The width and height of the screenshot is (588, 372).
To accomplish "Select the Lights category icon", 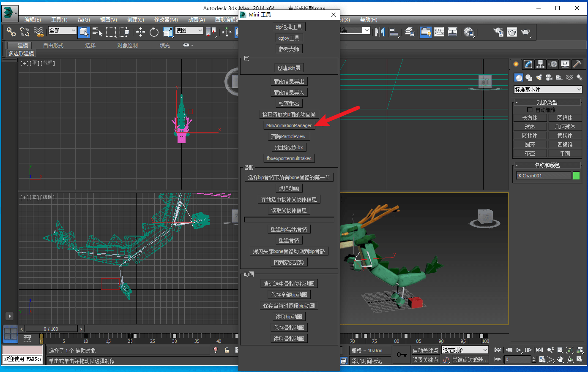I will click(x=539, y=77).
